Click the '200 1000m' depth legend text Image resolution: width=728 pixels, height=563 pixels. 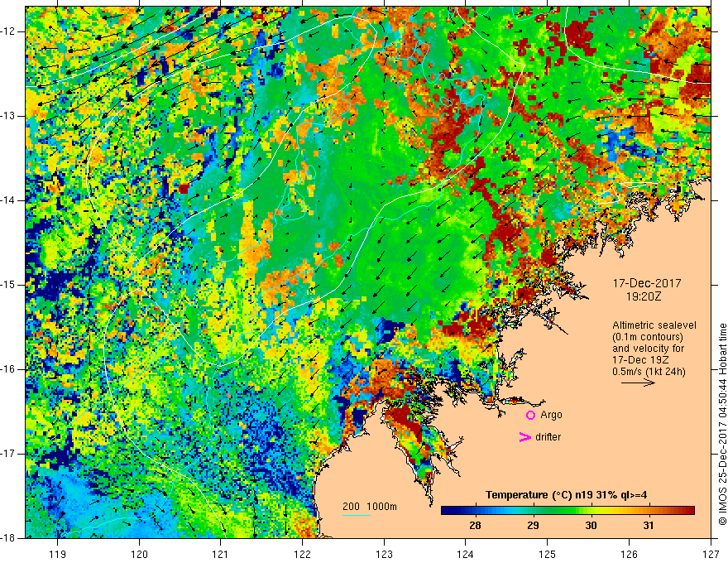click(x=370, y=507)
